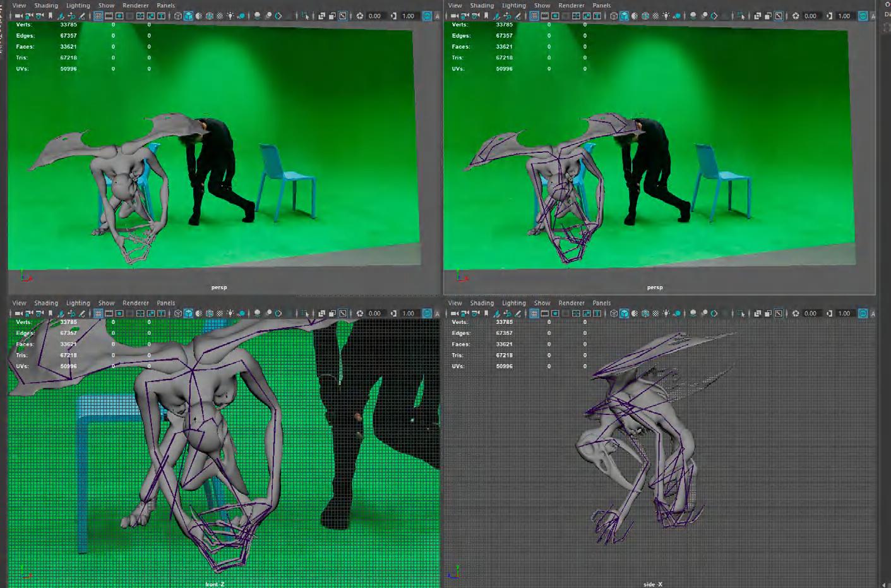Select Smooth Shade All icon in top-right persp panel
The width and height of the screenshot is (891, 588).
tap(624, 16)
